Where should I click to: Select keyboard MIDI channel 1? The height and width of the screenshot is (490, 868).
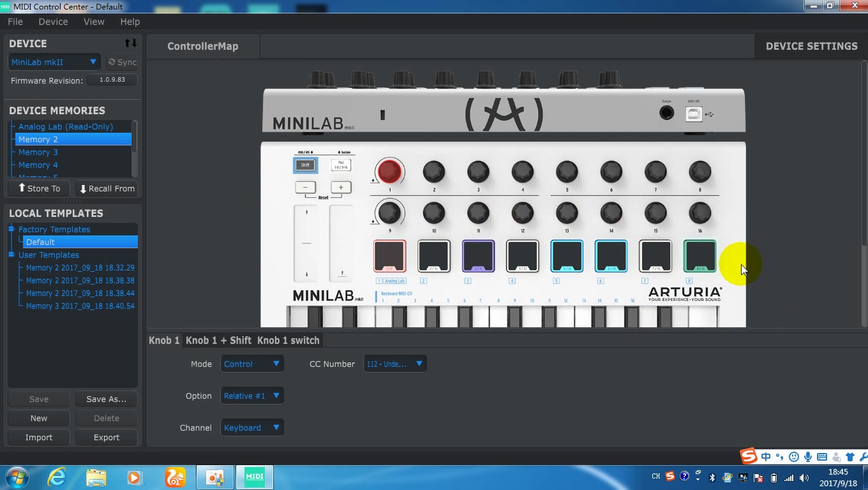[382, 301]
